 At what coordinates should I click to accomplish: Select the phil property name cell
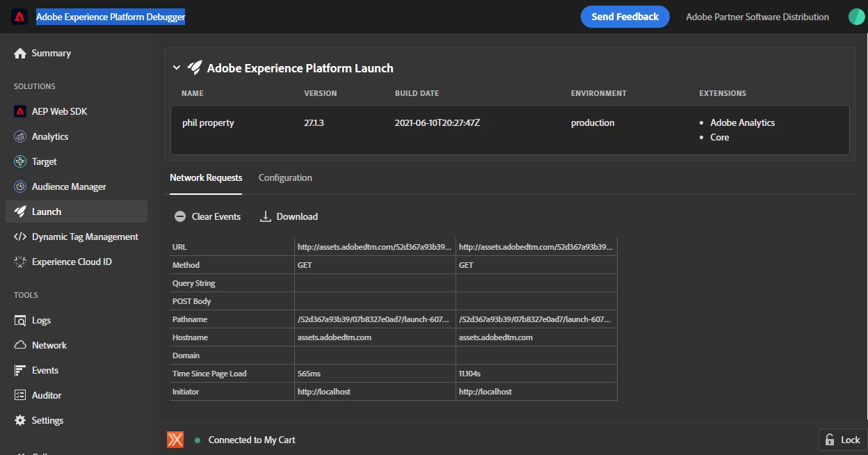[208, 122]
